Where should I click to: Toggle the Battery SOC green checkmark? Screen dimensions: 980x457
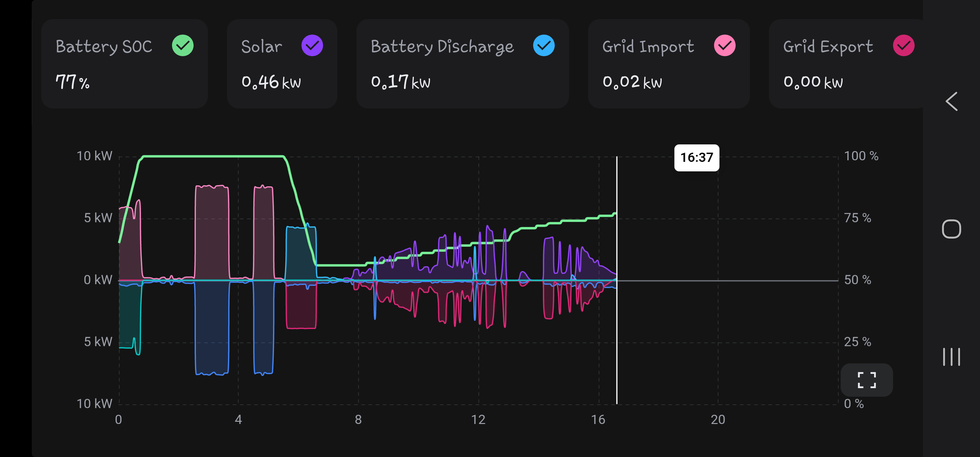coord(182,46)
